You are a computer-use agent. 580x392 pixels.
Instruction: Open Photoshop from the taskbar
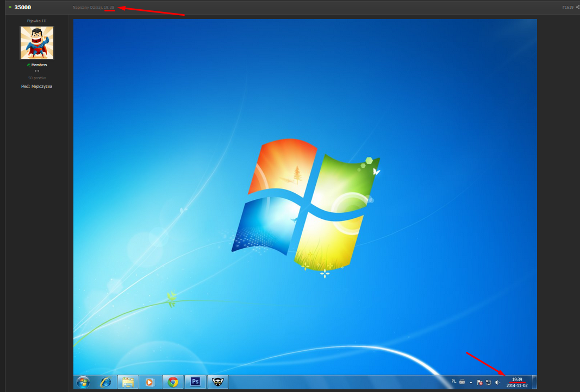195,382
